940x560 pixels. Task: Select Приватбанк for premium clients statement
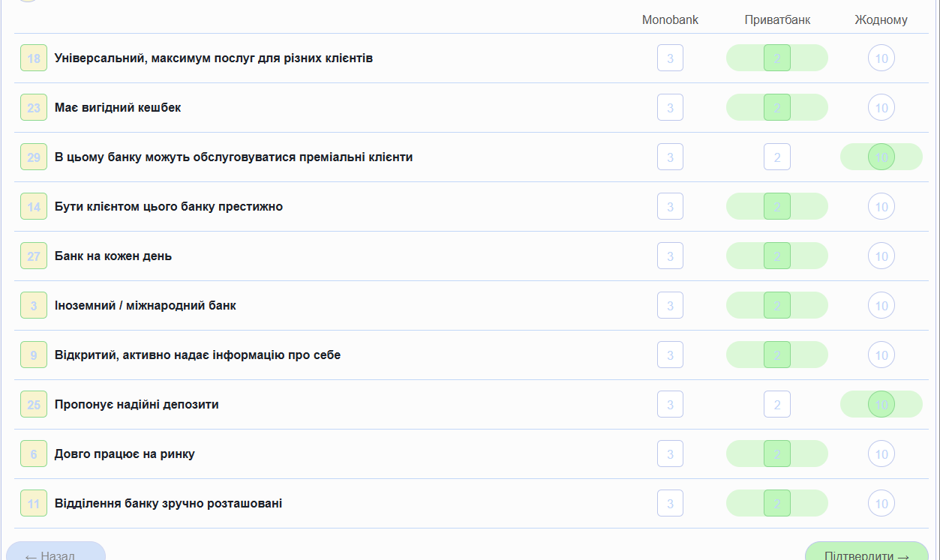pyautogui.click(x=776, y=157)
